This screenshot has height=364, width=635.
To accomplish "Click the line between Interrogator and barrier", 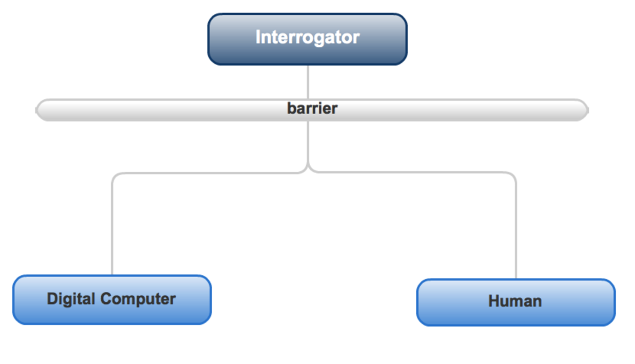I will coord(308,82).
